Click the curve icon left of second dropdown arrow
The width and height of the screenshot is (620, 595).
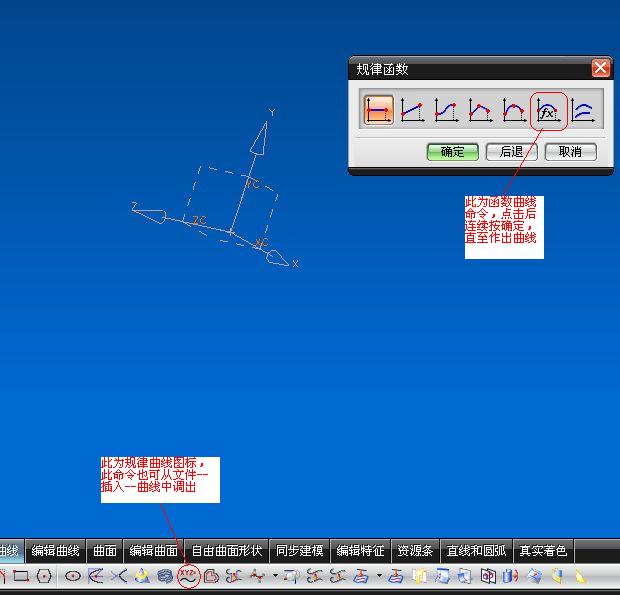pyautogui.click(x=361, y=576)
